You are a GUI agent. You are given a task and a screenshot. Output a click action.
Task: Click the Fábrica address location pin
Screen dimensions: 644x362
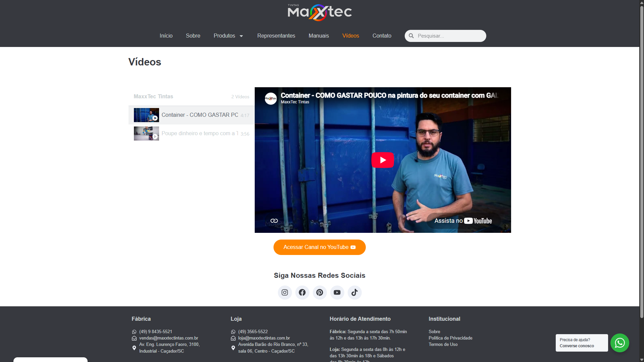134,348
